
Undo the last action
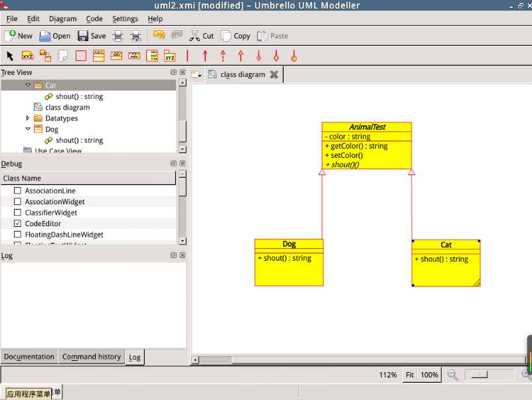coord(159,35)
